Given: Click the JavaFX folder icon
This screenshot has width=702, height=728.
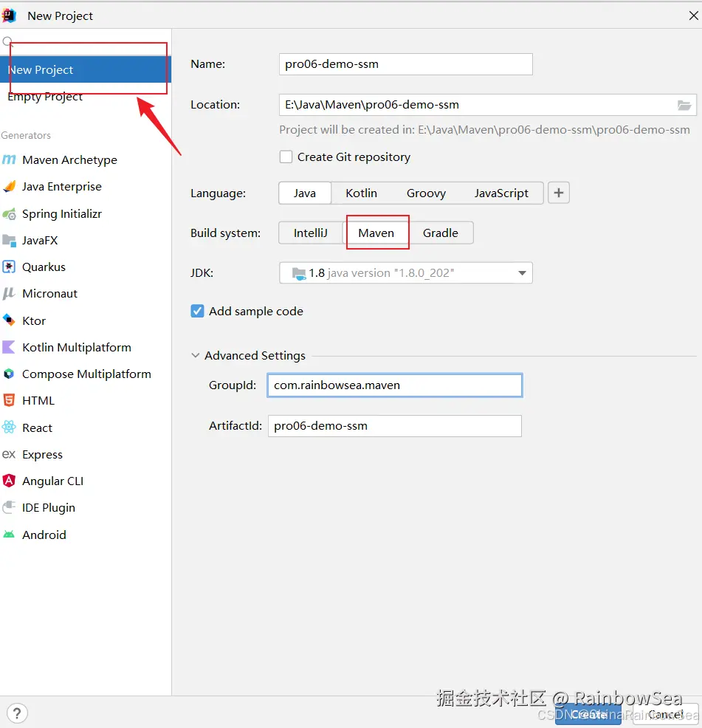Looking at the screenshot, I should [9, 241].
